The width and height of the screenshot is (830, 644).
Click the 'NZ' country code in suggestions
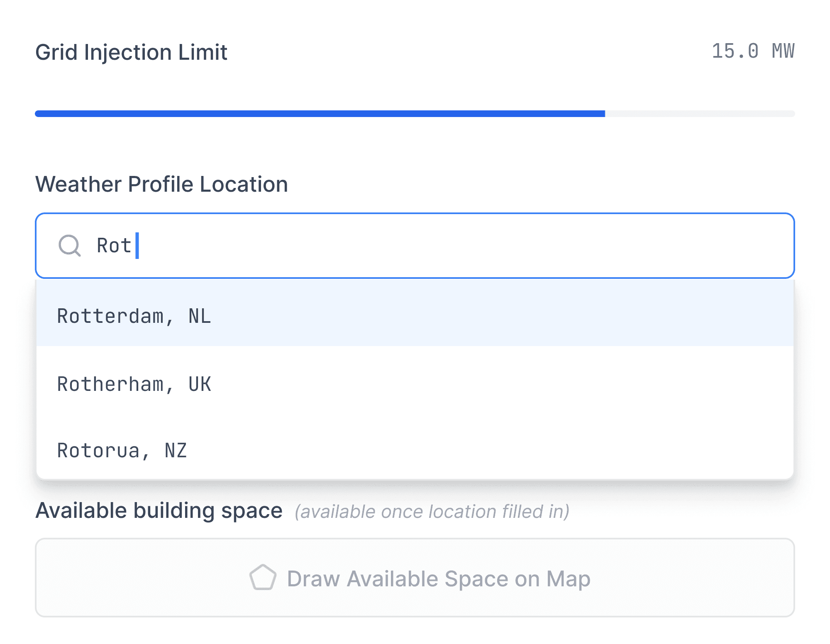click(x=176, y=451)
